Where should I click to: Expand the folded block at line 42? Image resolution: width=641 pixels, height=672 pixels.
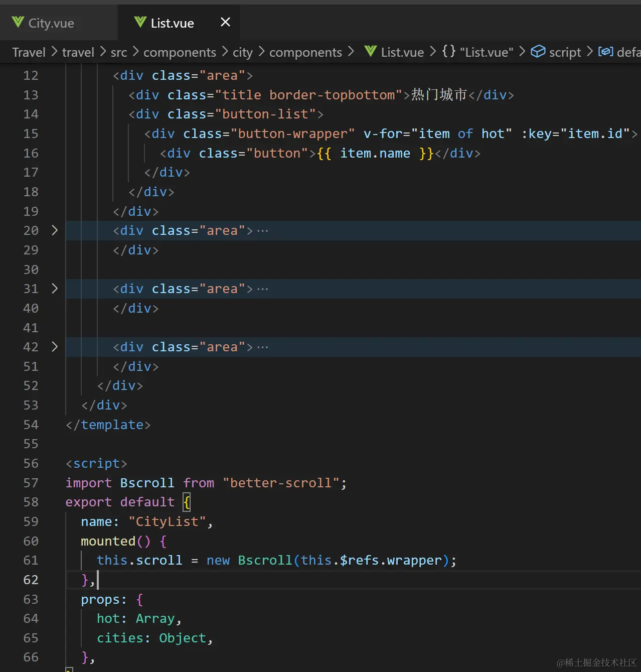click(55, 347)
